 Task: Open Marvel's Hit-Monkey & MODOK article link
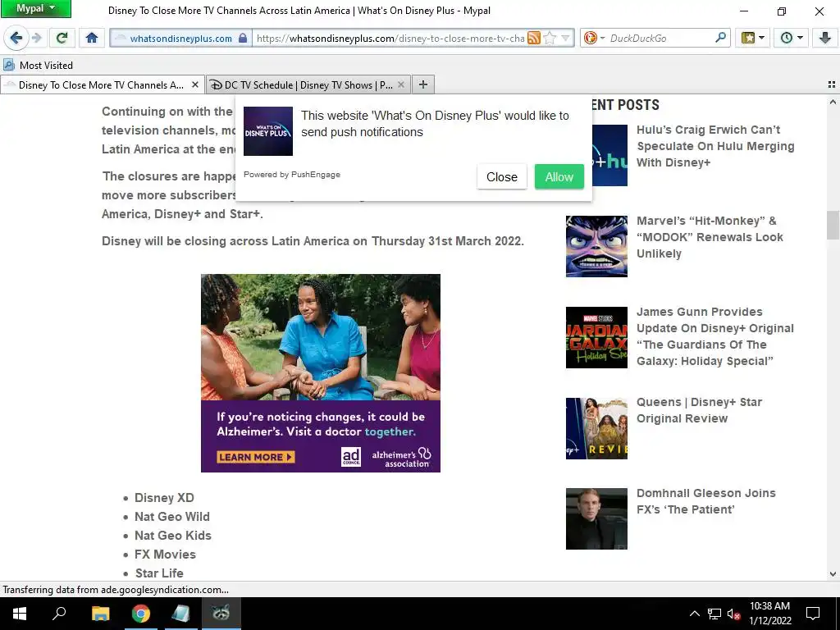710,237
